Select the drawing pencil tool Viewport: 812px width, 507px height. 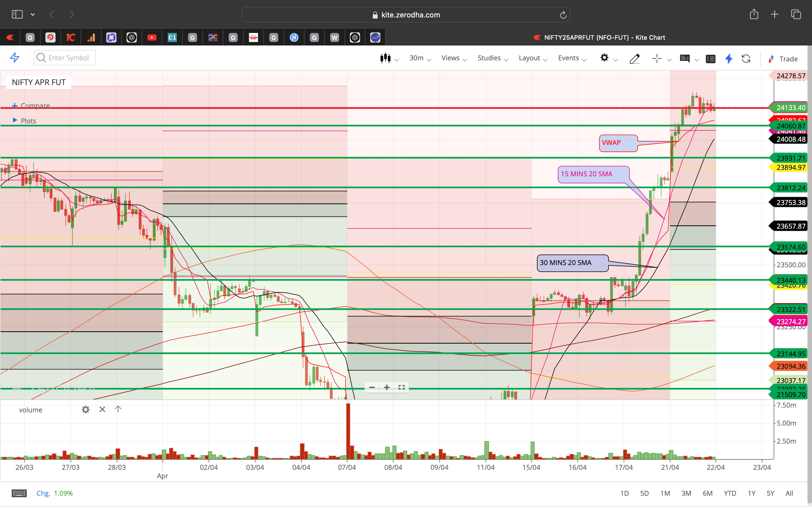[635, 59]
